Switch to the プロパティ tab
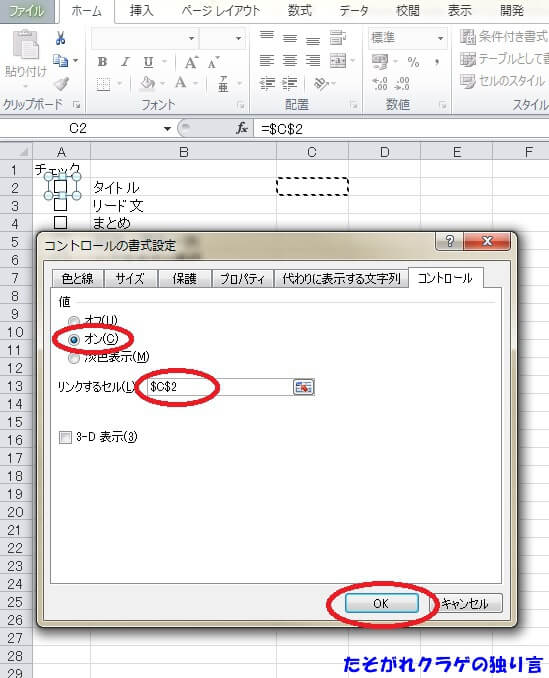The image size is (549, 678). point(243,279)
